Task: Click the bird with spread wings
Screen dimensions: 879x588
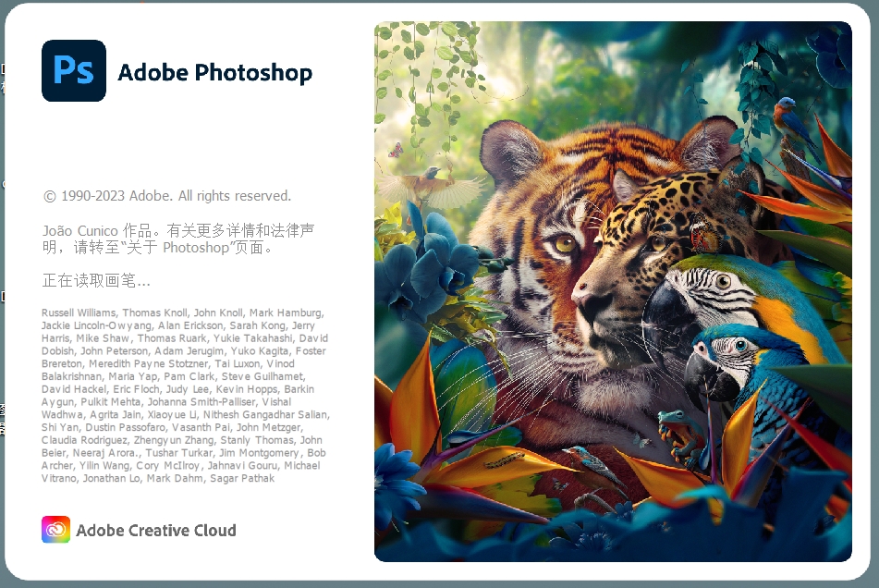Action: pos(431,185)
